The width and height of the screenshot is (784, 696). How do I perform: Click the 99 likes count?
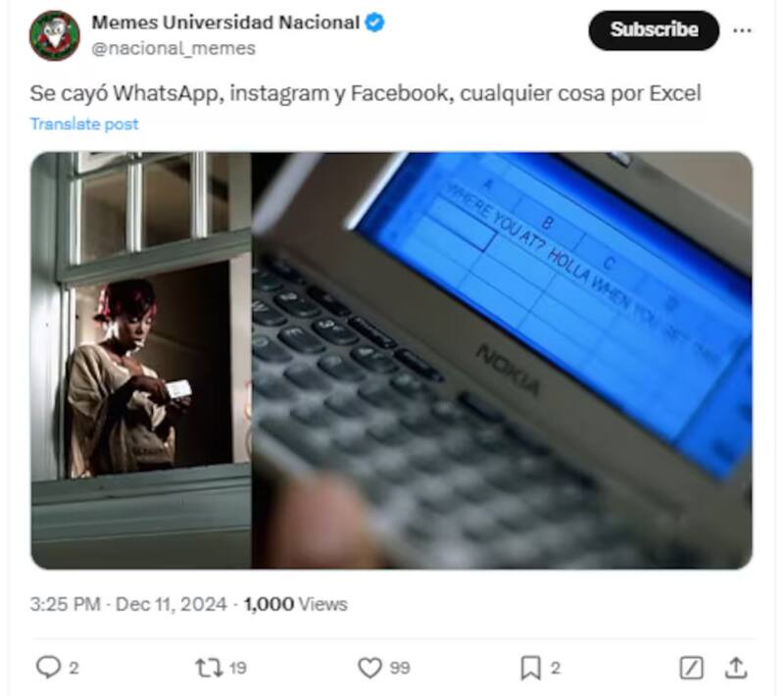(x=400, y=668)
